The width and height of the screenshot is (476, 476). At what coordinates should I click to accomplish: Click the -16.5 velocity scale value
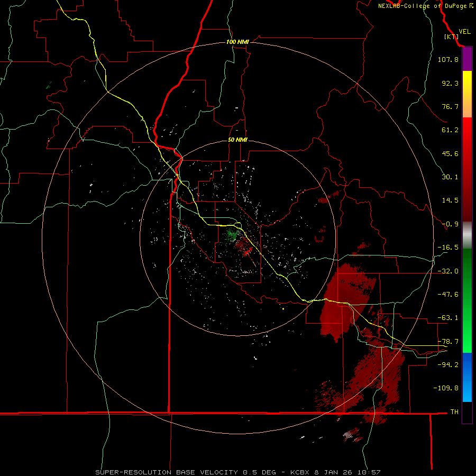coord(448,248)
